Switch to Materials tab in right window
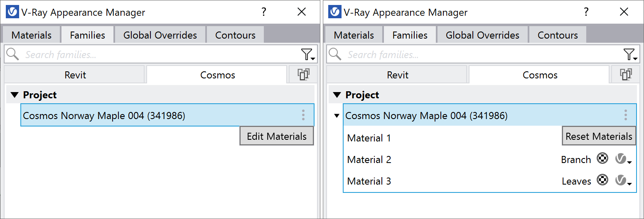Viewport: 644px width, 219px height. 354,35
